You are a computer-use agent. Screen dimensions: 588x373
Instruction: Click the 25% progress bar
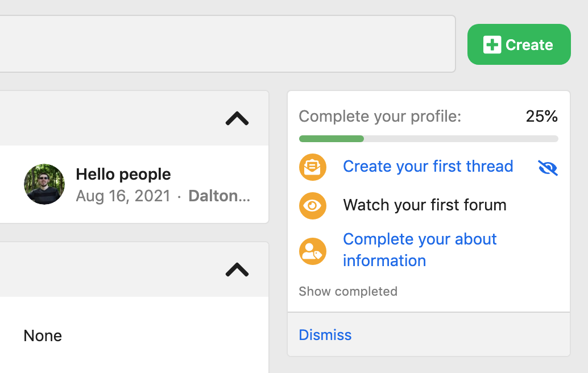coord(428,138)
